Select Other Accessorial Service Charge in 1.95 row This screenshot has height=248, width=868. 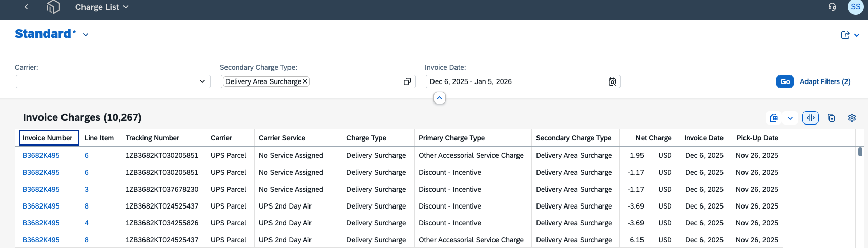tap(471, 155)
